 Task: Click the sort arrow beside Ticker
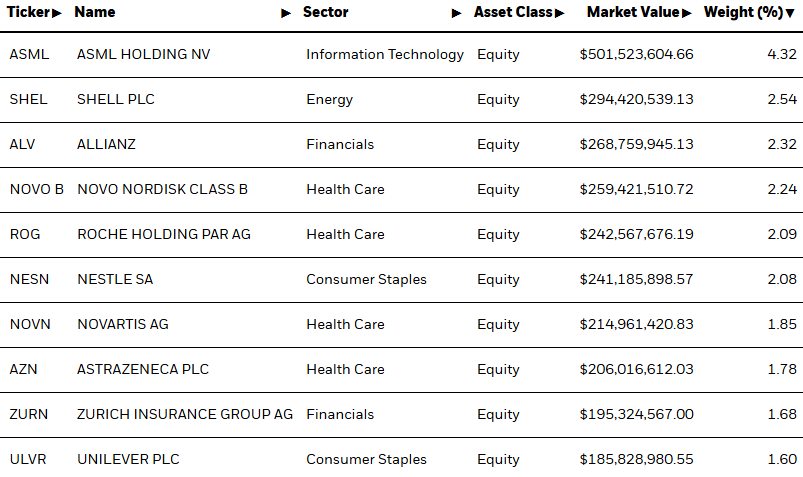coord(57,13)
